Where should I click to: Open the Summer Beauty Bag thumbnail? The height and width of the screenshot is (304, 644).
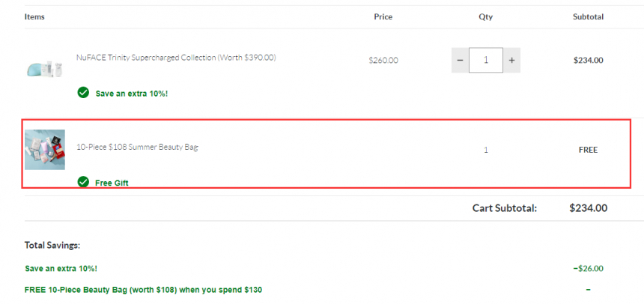[45, 150]
